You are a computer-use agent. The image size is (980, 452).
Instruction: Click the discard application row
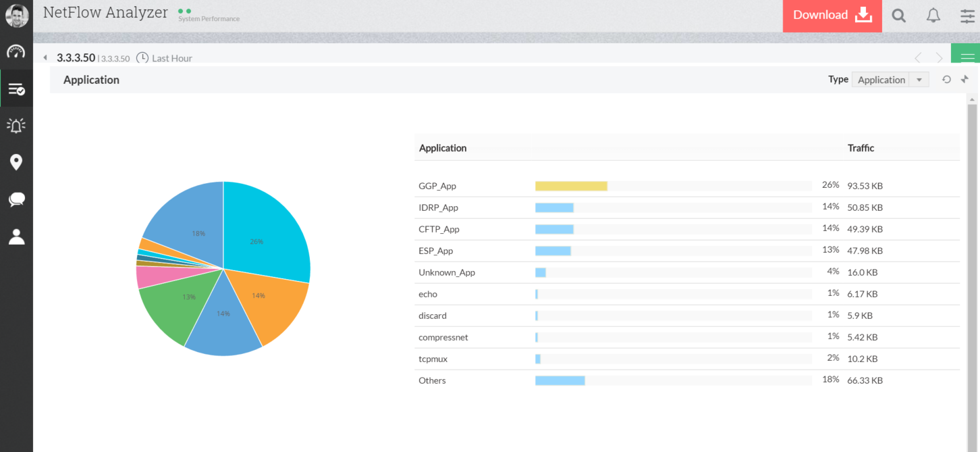[687, 316]
